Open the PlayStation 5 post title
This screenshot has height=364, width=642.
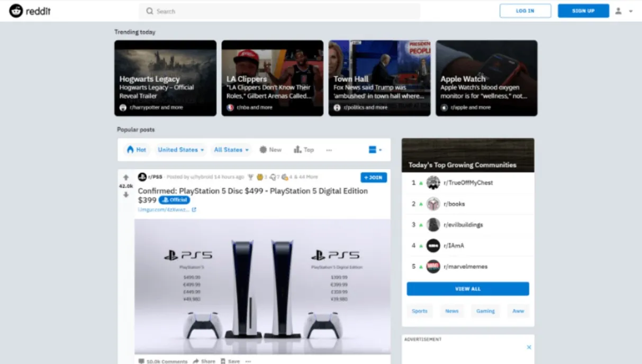coord(253,195)
